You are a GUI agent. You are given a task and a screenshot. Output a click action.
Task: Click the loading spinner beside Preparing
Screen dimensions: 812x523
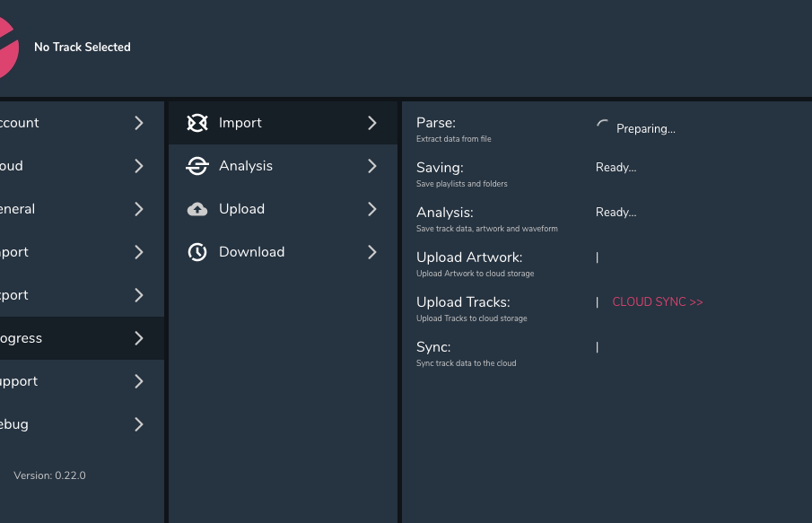click(604, 126)
